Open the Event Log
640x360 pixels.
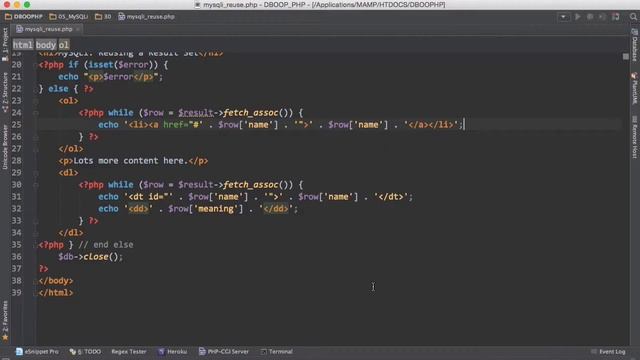point(608,351)
